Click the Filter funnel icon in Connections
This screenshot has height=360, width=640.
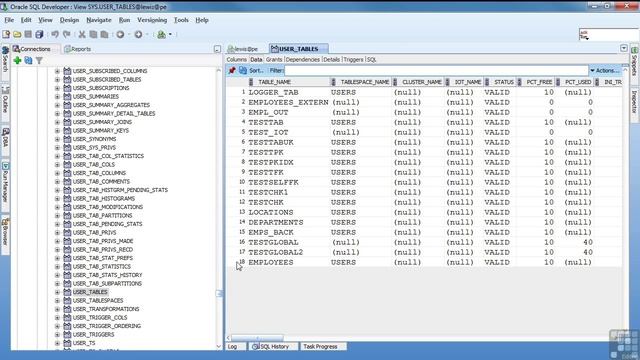pos(39,61)
